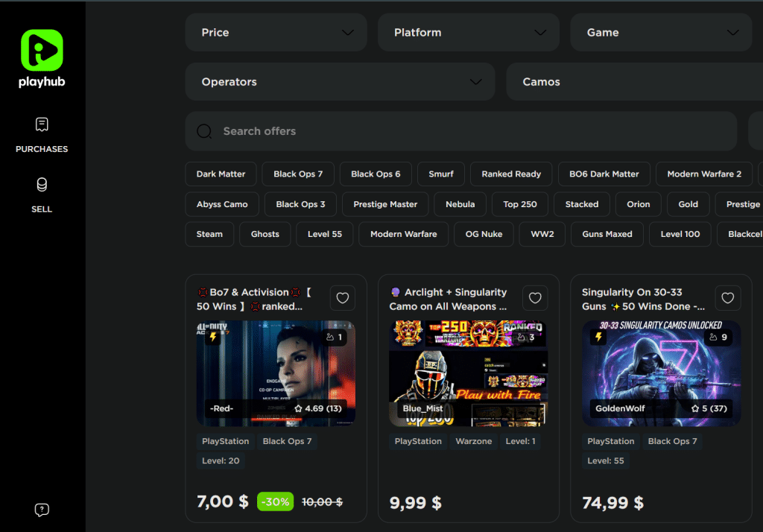Select the Top 250 tag

(x=519, y=204)
